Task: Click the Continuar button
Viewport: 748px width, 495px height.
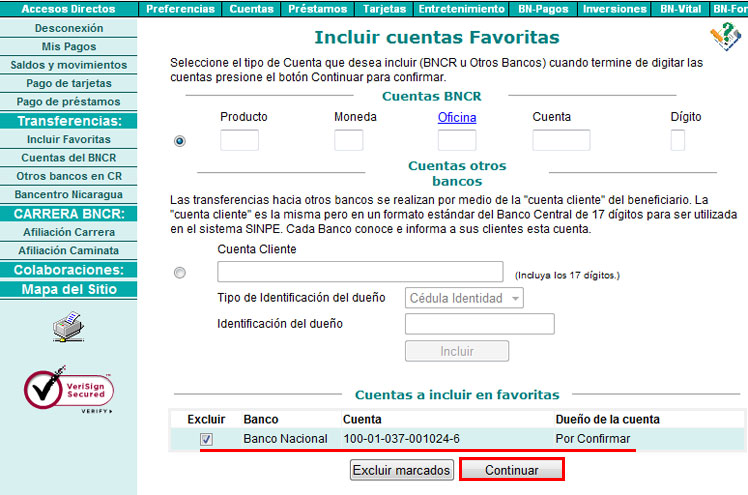Action: pos(512,470)
